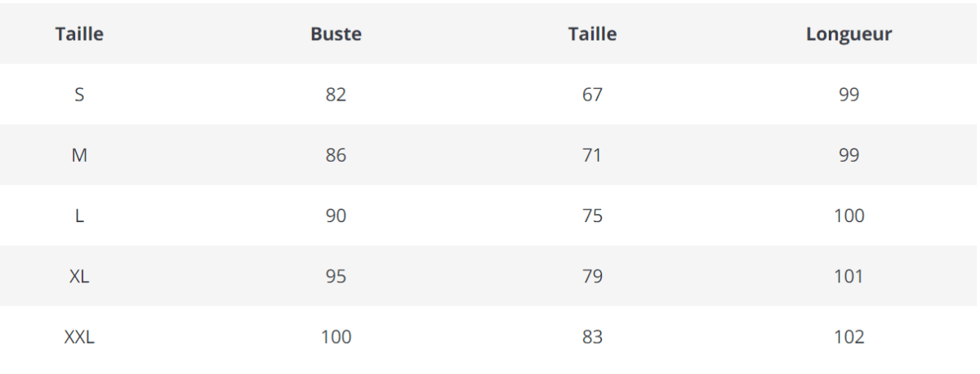
Task: Click length value 102 for size XXL
Action: 849,336
